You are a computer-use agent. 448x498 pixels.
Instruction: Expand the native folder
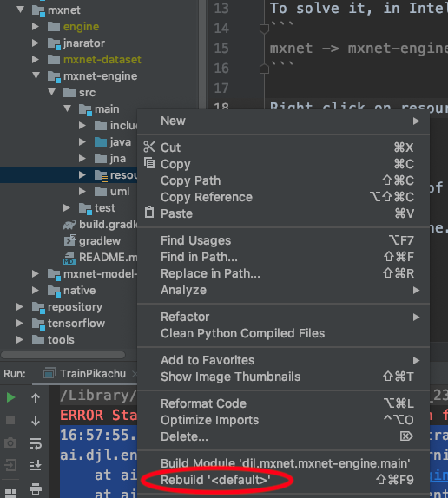pyautogui.click(x=36, y=290)
